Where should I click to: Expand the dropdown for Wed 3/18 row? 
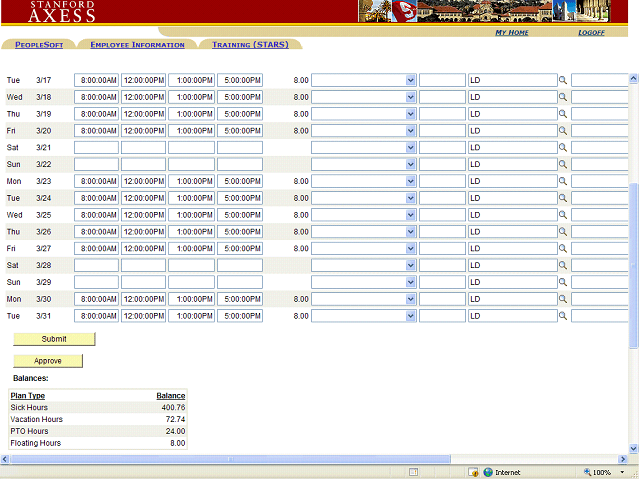410,97
